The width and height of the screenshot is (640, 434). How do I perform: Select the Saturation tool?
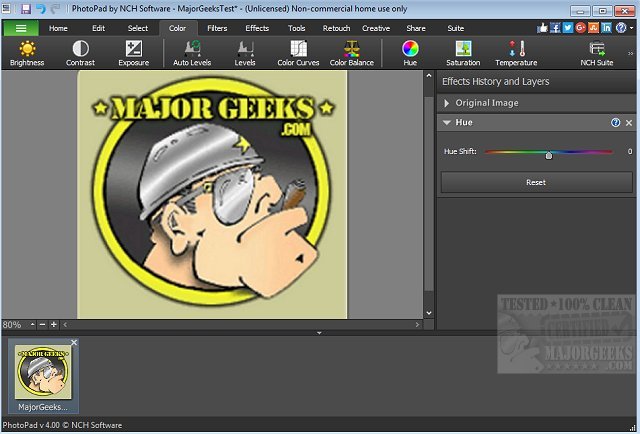tap(463, 53)
